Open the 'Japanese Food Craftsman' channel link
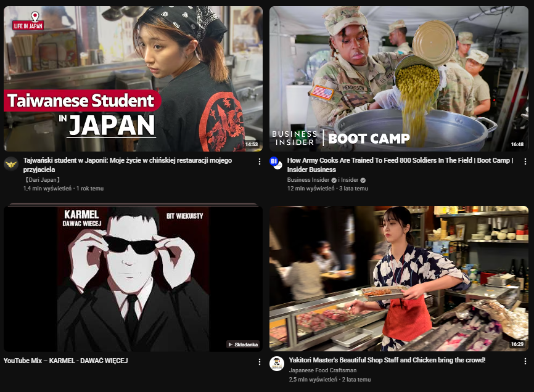 (x=323, y=370)
